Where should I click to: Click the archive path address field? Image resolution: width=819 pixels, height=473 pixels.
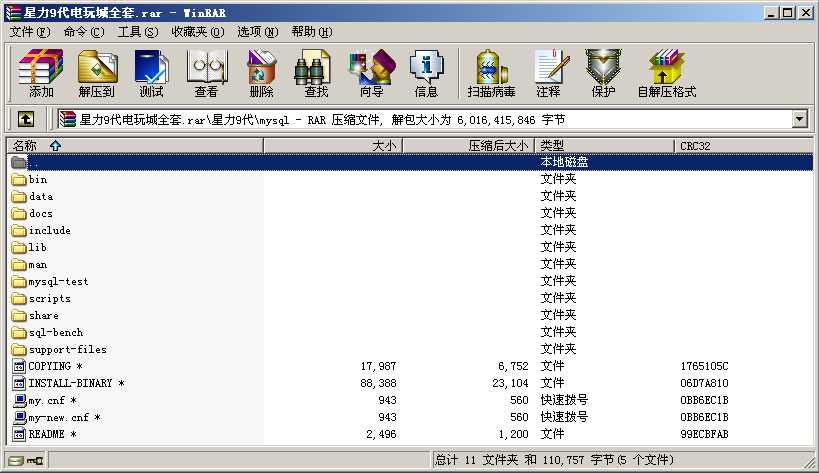click(x=423, y=120)
